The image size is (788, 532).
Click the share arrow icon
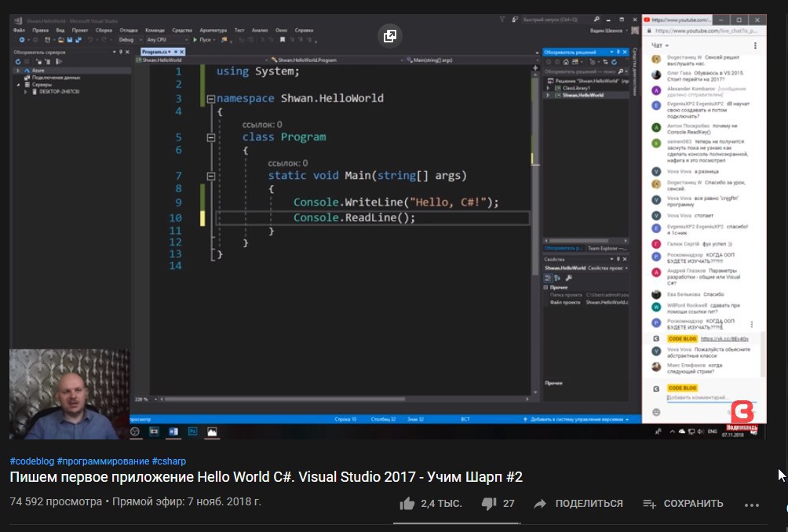pos(540,504)
